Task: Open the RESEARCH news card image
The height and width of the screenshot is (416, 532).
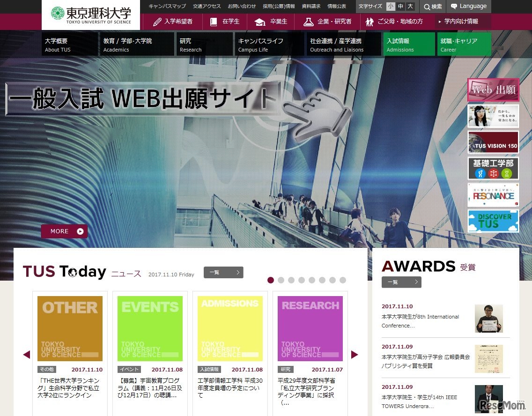Action: pyautogui.click(x=310, y=328)
